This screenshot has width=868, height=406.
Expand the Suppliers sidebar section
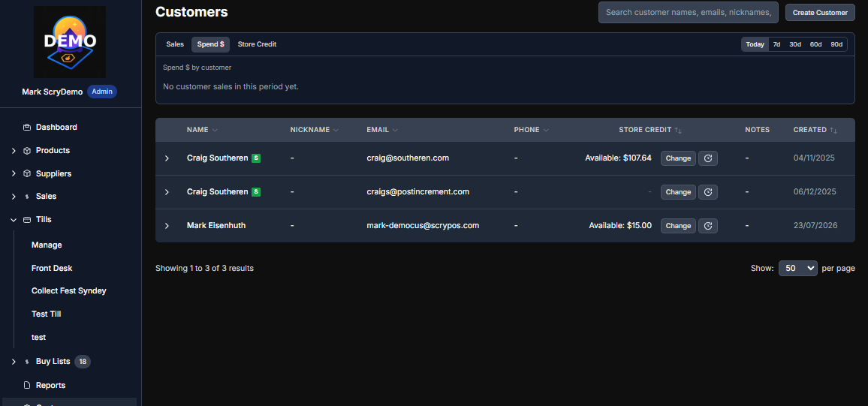14,173
